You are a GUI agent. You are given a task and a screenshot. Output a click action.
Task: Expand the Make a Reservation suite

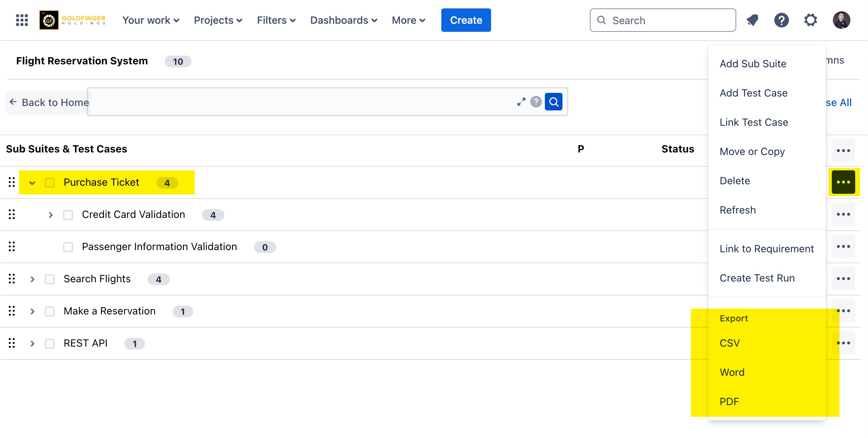tap(32, 311)
